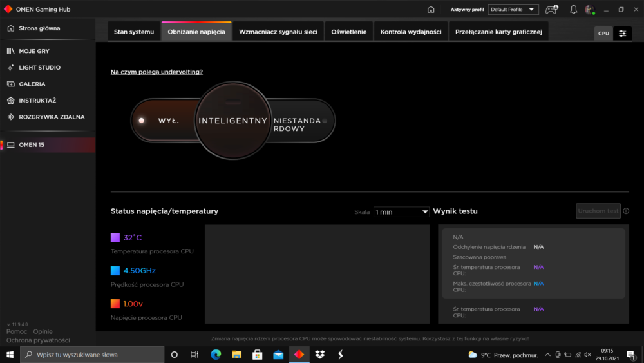
Task: Open the clock and date 09:15
Action: tap(607, 355)
